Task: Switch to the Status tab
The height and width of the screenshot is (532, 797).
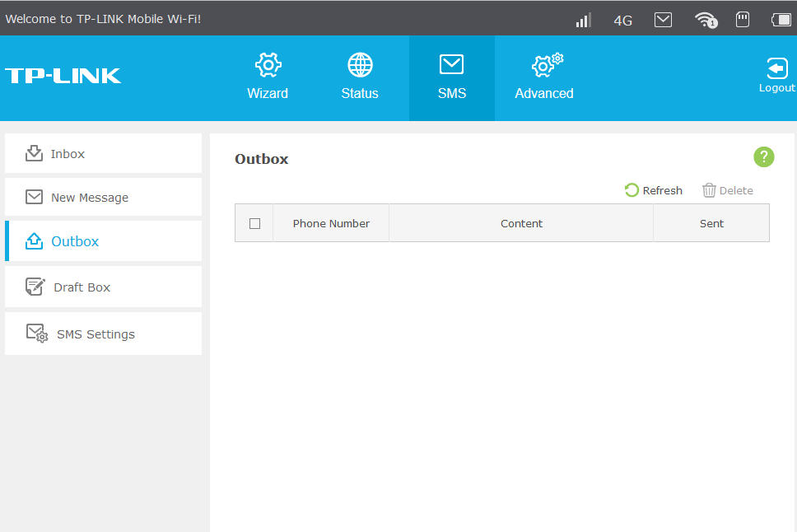Action: coord(360,77)
